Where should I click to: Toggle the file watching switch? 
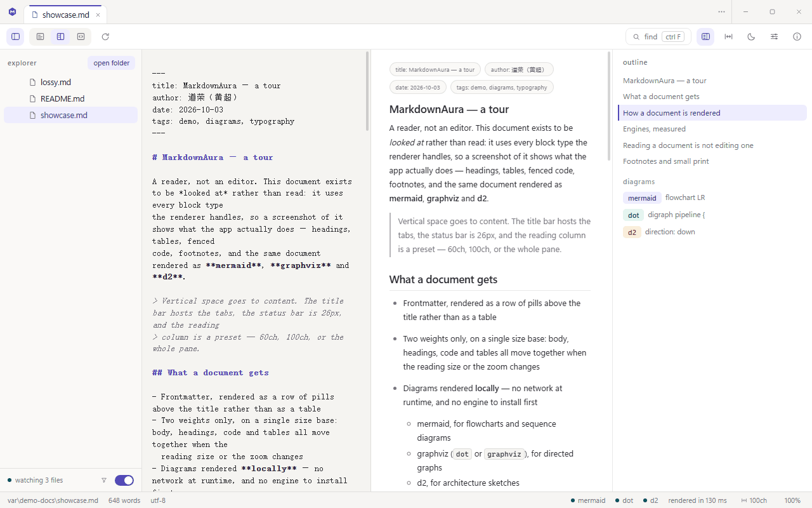pyautogui.click(x=124, y=480)
